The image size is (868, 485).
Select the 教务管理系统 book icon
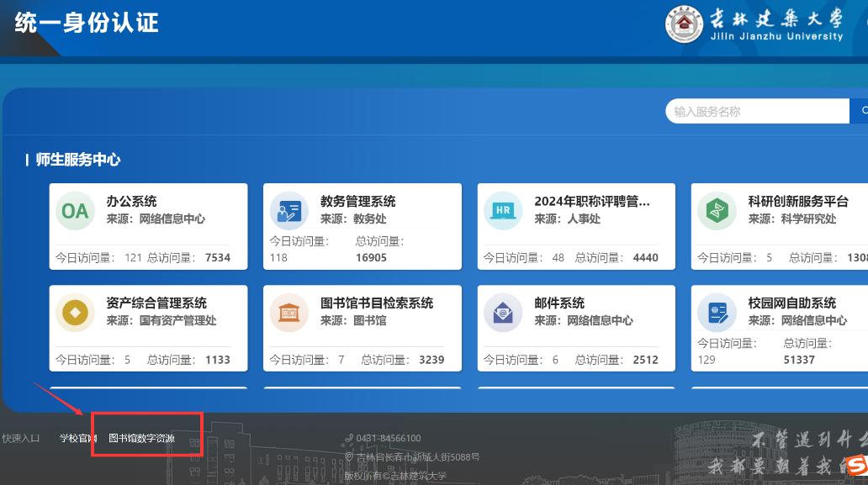tap(289, 211)
